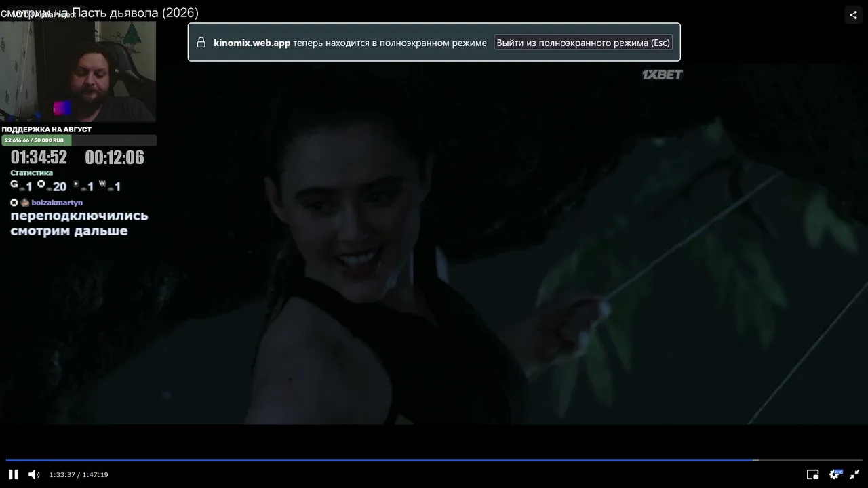The image size is (868, 488).
Task: Mute the video volume
Action: click(x=34, y=474)
